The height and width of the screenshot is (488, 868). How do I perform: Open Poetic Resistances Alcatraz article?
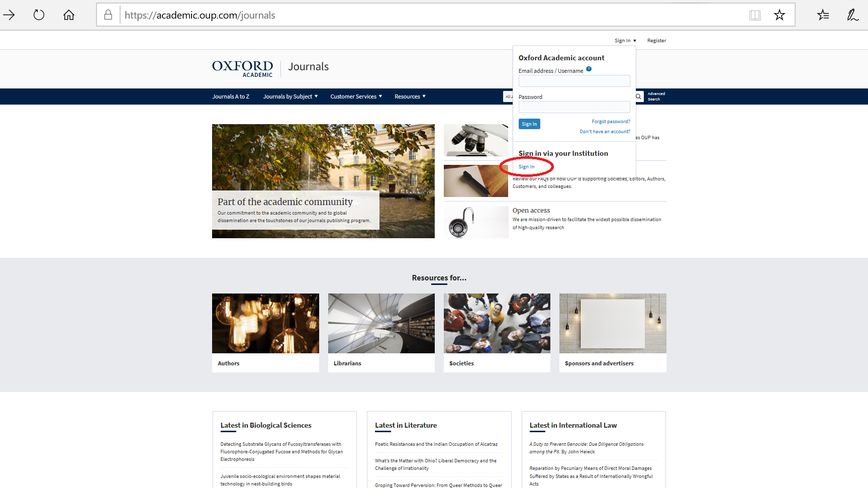tap(436, 444)
